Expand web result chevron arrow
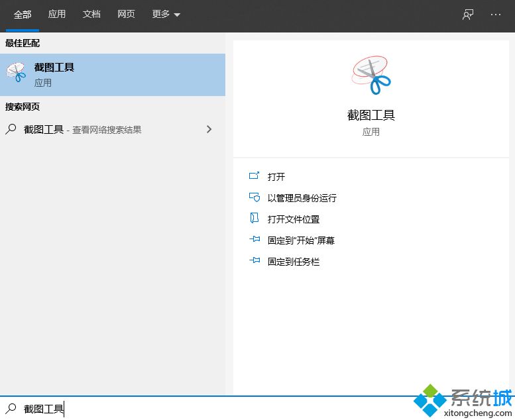The image size is (515, 420). click(209, 129)
